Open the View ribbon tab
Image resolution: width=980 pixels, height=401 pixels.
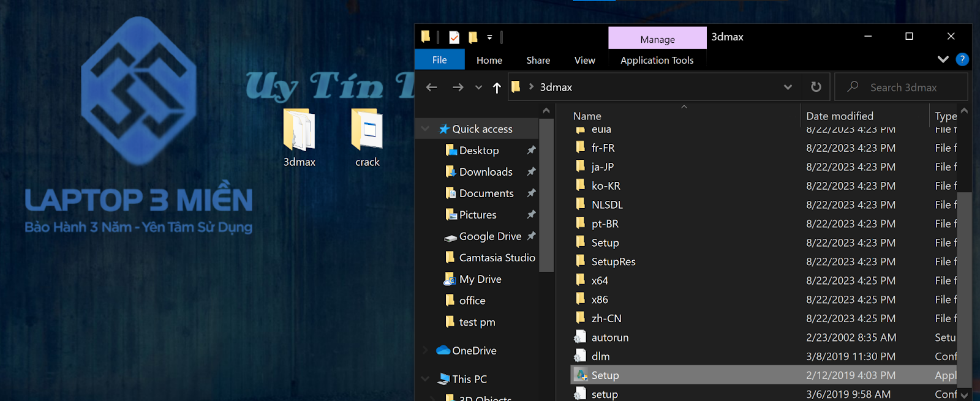(x=584, y=60)
